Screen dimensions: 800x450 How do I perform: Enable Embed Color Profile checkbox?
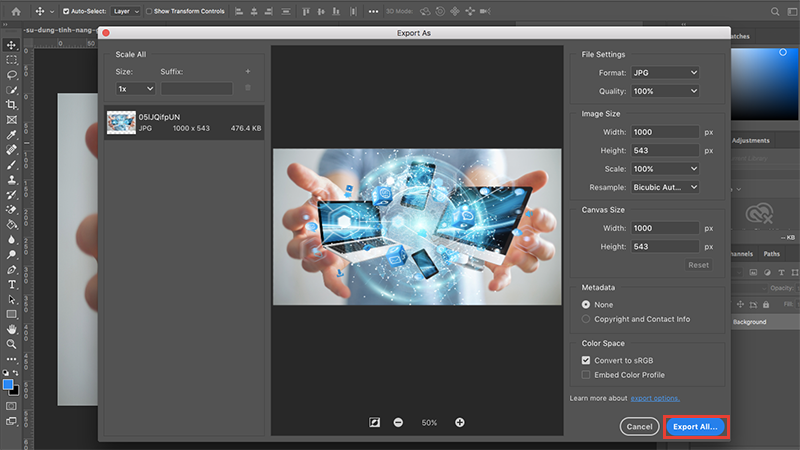(586, 374)
